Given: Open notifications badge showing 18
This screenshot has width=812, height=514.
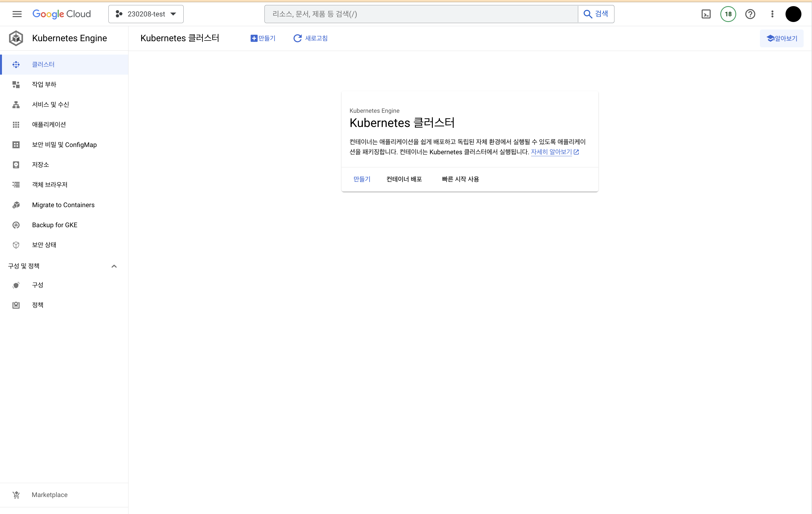Looking at the screenshot, I should point(728,14).
